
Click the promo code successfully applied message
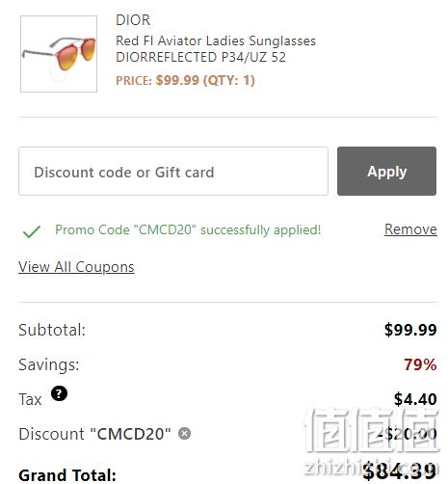point(188,229)
